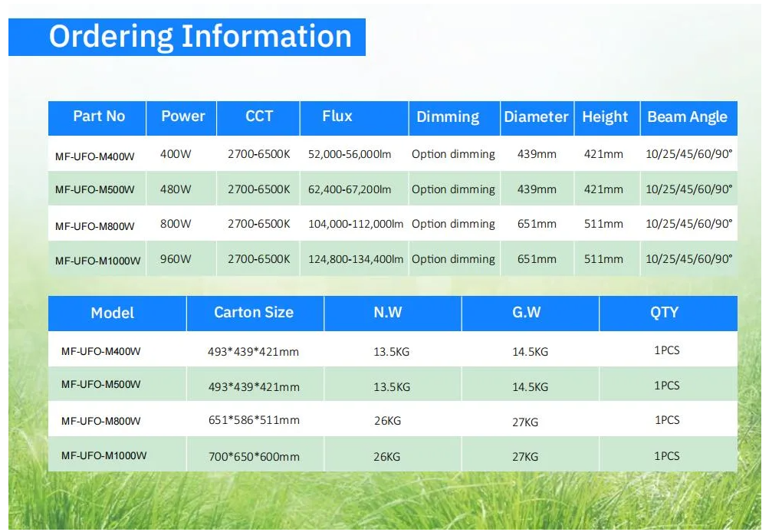
Task: Click the Model column header
Action: point(113,313)
